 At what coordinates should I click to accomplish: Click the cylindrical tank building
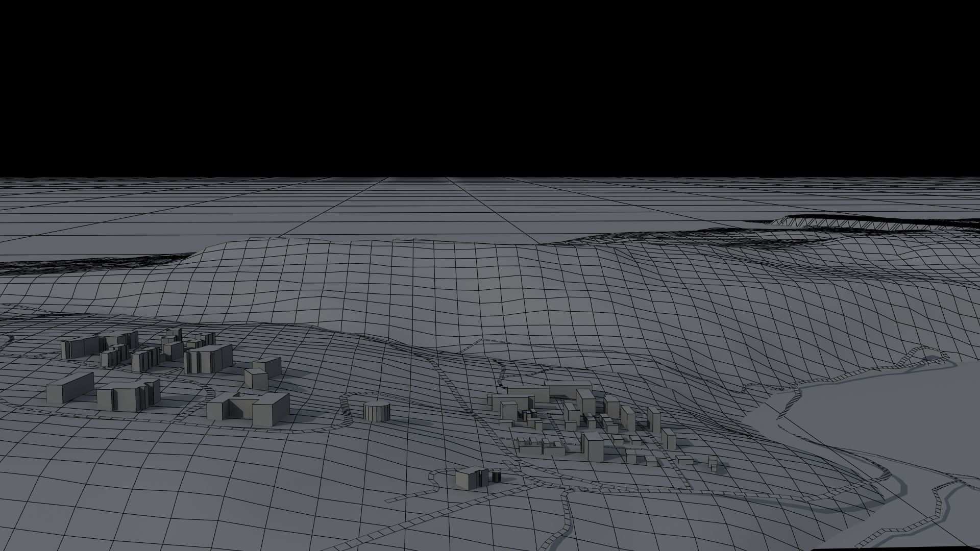377,411
